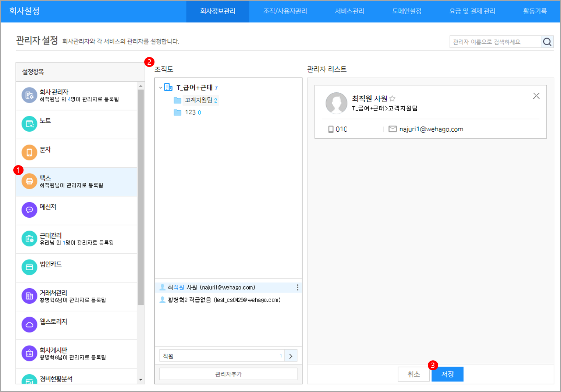
Task: Select the 고객지원팀 folder
Action: [x=199, y=100]
